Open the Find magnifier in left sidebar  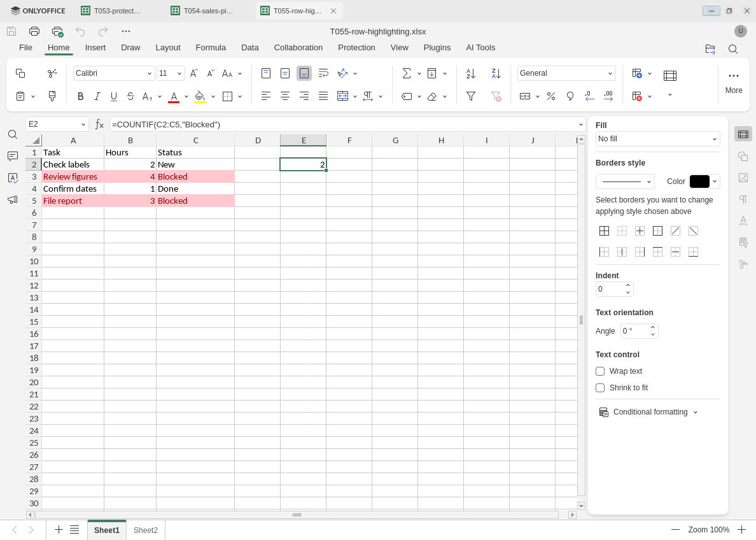(13, 134)
